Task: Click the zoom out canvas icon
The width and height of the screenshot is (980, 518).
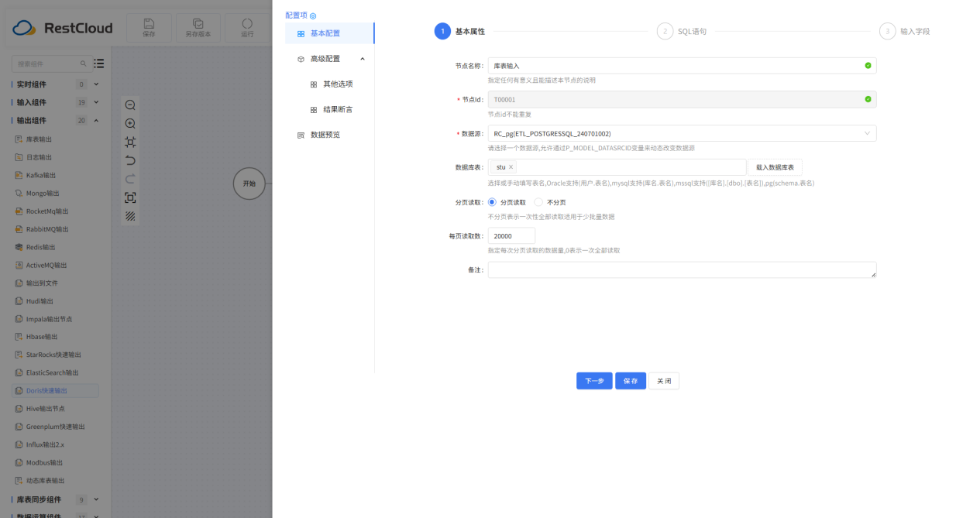Action: [130, 105]
